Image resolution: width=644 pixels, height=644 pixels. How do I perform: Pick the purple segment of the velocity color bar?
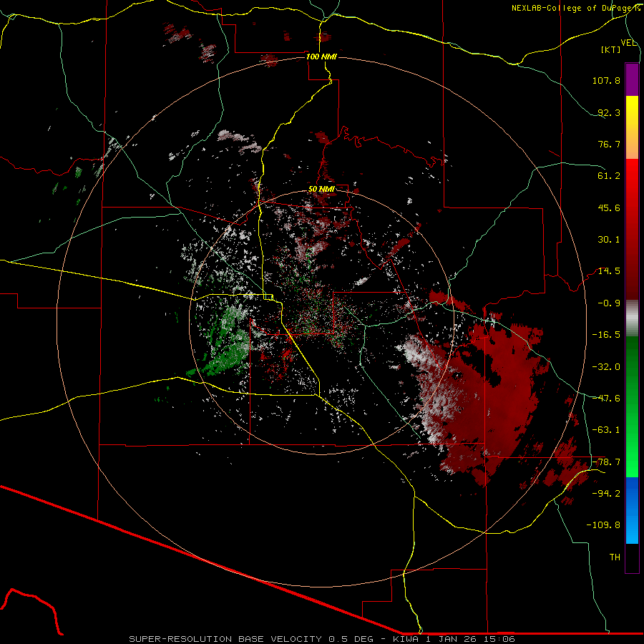click(x=632, y=79)
